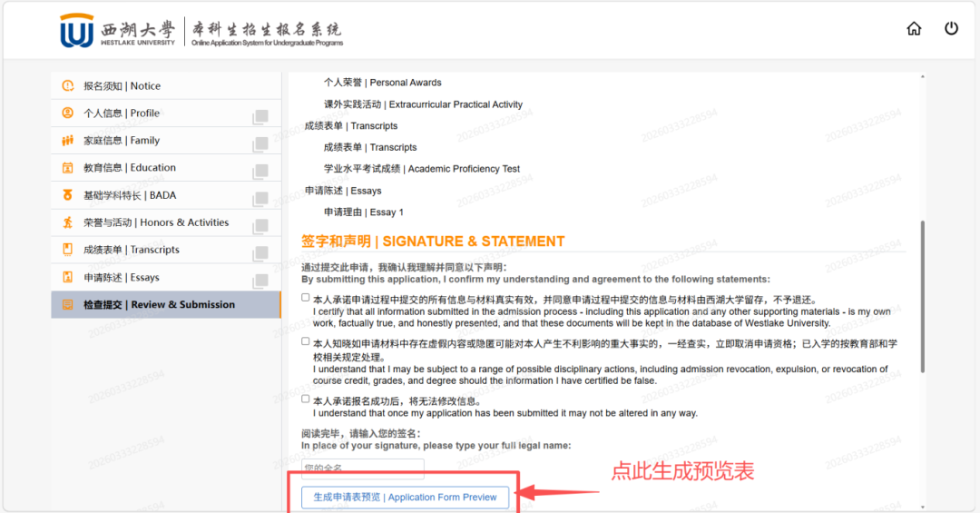The height and width of the screenshot is (513, 980).
Task: Click the home icon in header
Action: [914, 29]
